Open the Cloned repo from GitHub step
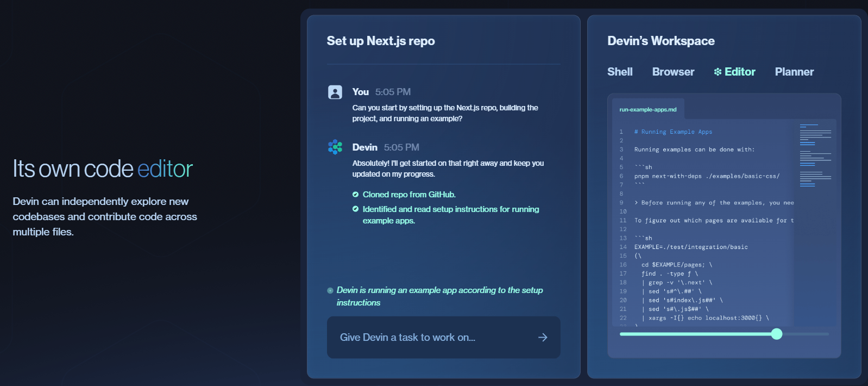 click(x=409, y=195)
